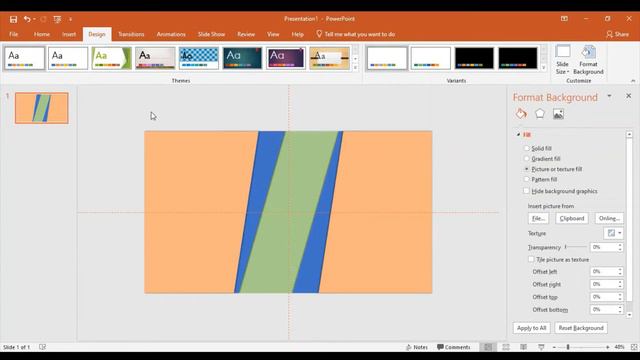The image size is (640, 360).
Task: Switch to Reading view
Action: pos(523,347)
